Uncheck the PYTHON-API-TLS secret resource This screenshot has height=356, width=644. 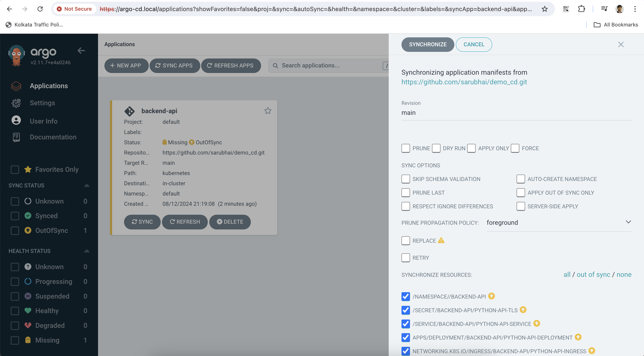click(x=406, y=310)
